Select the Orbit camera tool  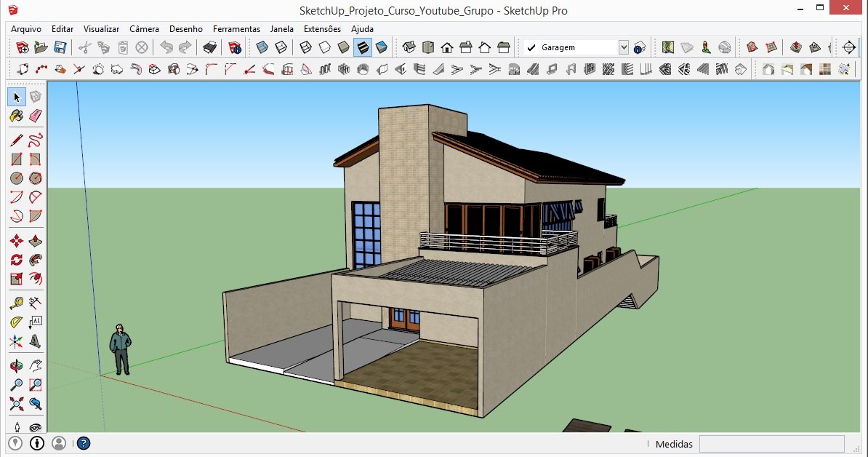pyautogui.click(x=17, y=365)
